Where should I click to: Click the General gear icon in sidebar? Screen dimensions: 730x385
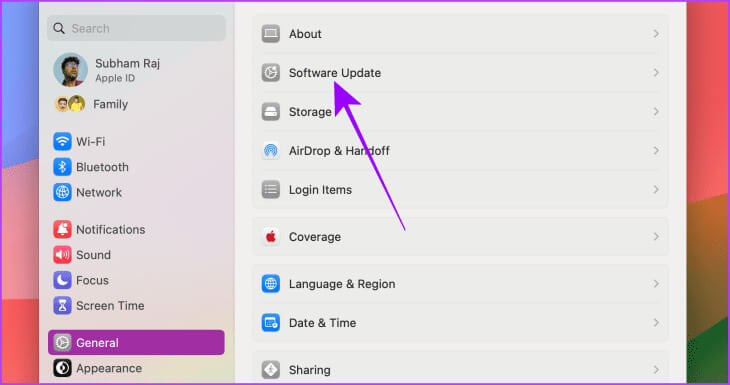click(x=62, y=343)
